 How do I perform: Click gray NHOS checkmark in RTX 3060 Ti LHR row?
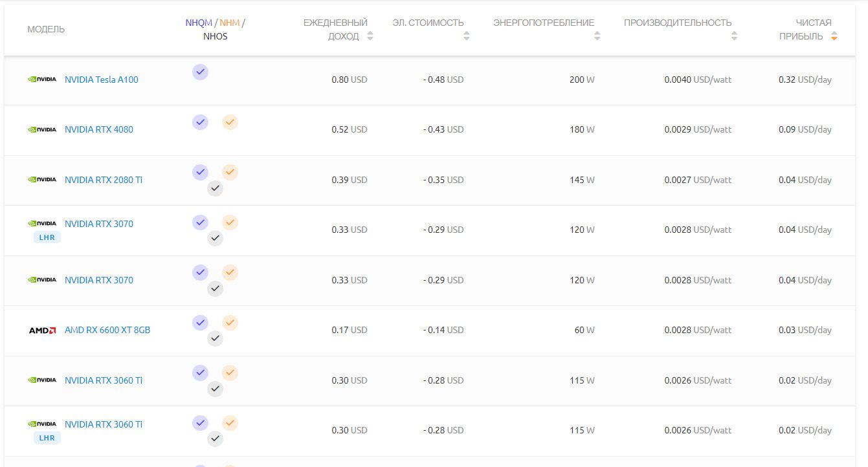pos(216,439)
